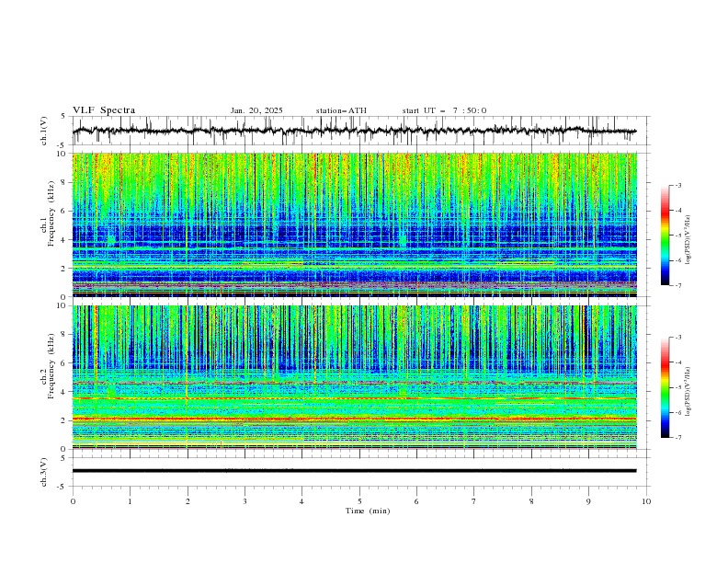
Task: Click time axis tick label "1"
Action: (130, 501)
